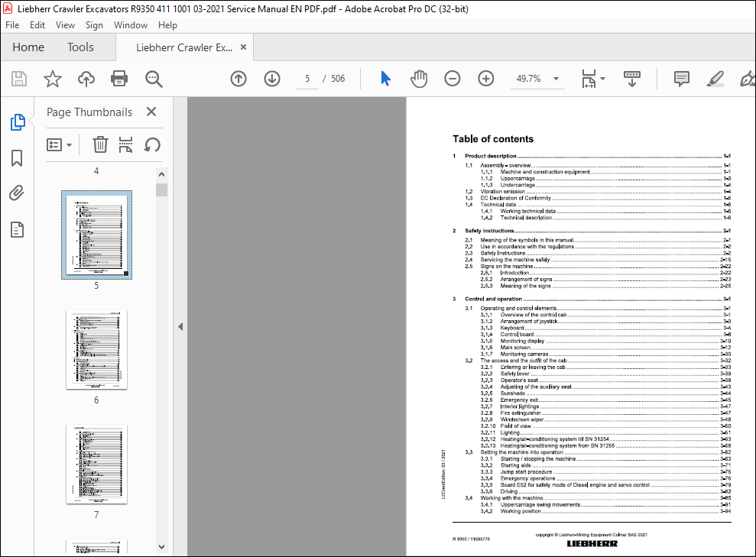Add document to starred favorites
The image size is (756, 557).
pos(53,79)
